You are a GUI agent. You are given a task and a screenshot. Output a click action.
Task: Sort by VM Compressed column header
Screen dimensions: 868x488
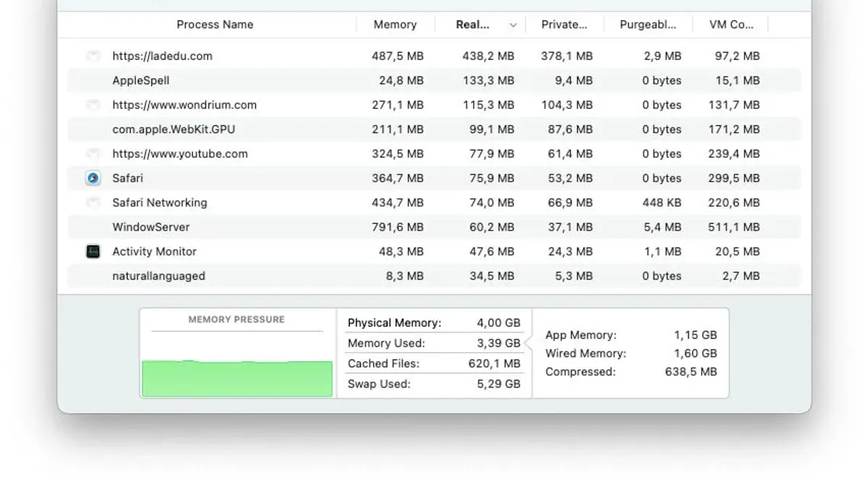(x=731, y=25)
